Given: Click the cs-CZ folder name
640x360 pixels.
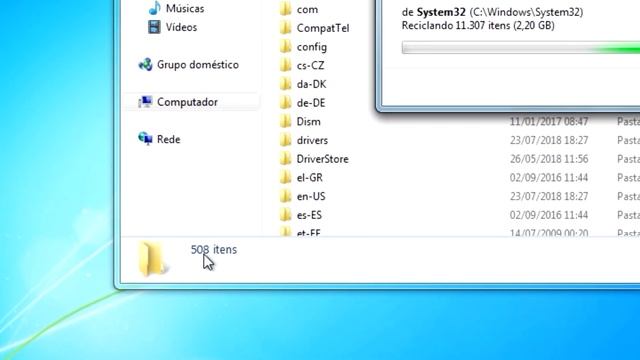Looking at the screenshot, I should tap(311, 66).
